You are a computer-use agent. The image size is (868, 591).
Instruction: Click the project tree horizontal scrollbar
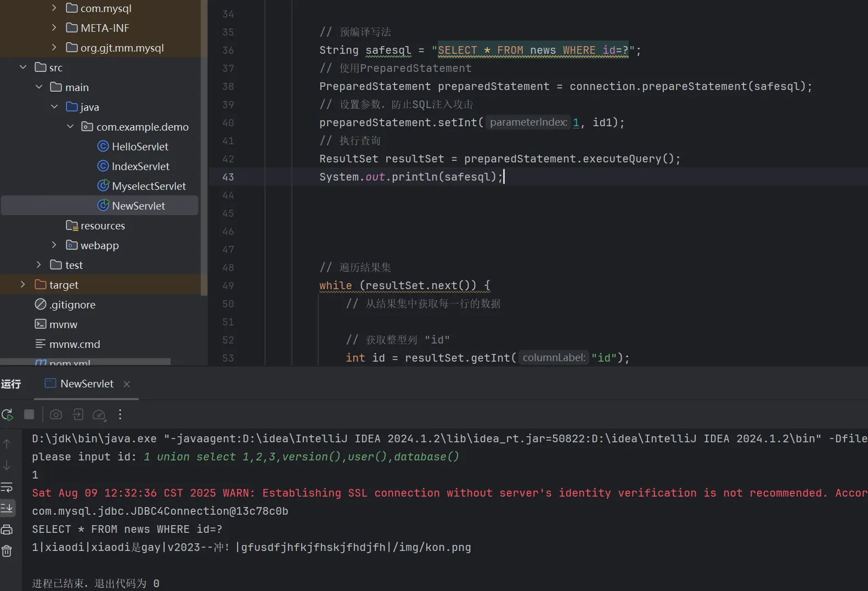85,362
